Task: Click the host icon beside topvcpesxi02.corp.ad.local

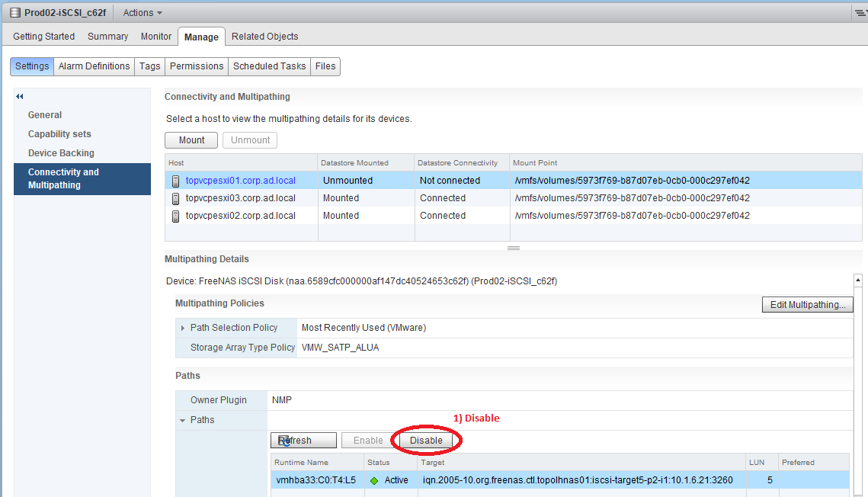Action: click(177, 216)
